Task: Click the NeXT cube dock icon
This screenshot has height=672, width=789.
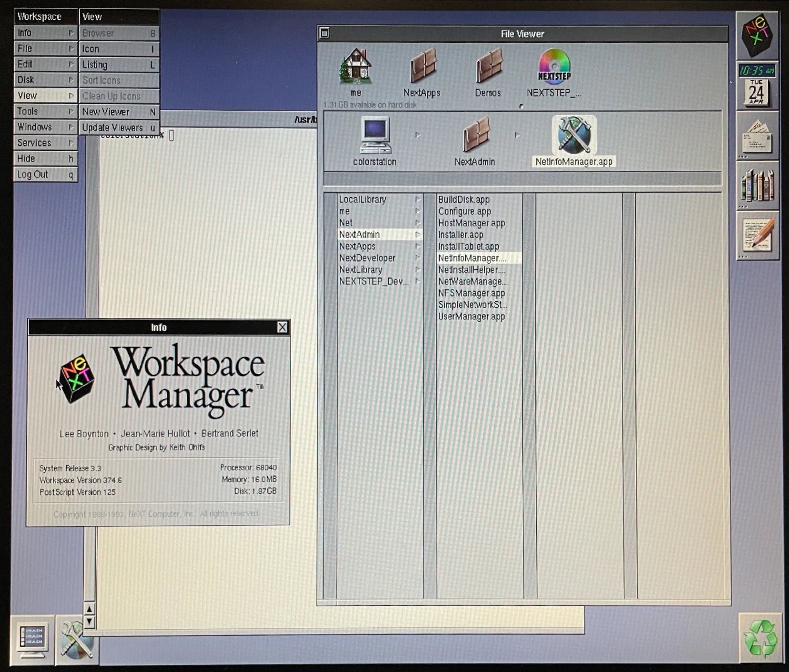Action: coord(757,35)
